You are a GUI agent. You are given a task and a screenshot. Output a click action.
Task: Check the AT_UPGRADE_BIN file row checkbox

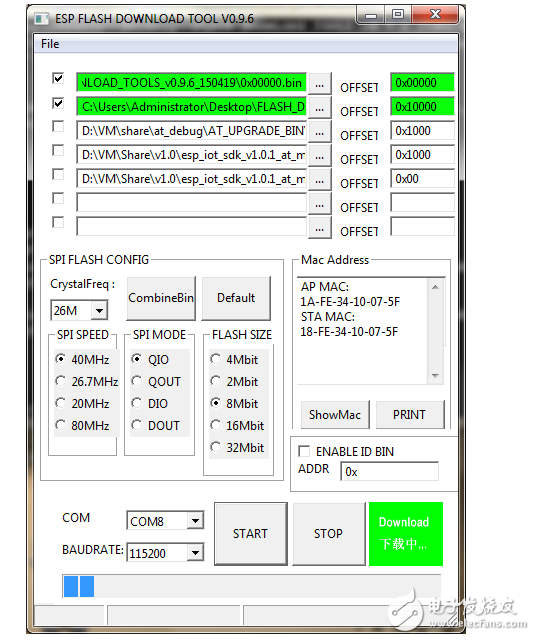(x=58, y=127)
